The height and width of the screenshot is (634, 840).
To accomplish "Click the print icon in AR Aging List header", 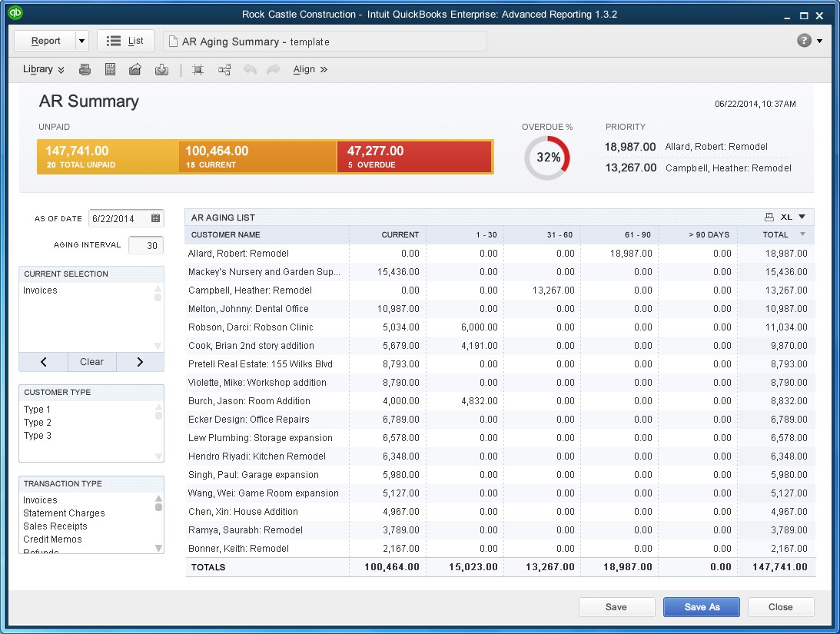I will [769, 217].
